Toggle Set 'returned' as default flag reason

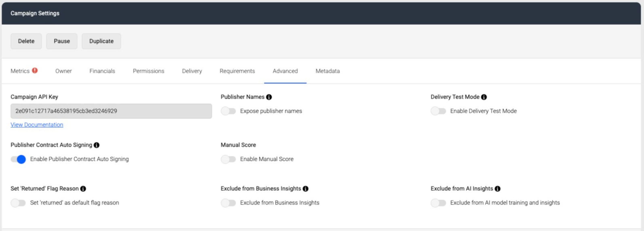(18, 203)
